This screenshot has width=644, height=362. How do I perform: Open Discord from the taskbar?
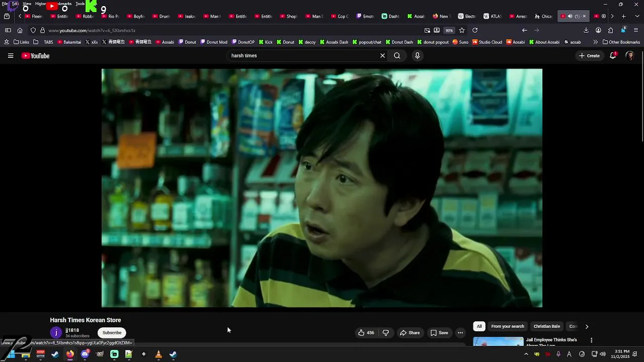coord(85,354)
